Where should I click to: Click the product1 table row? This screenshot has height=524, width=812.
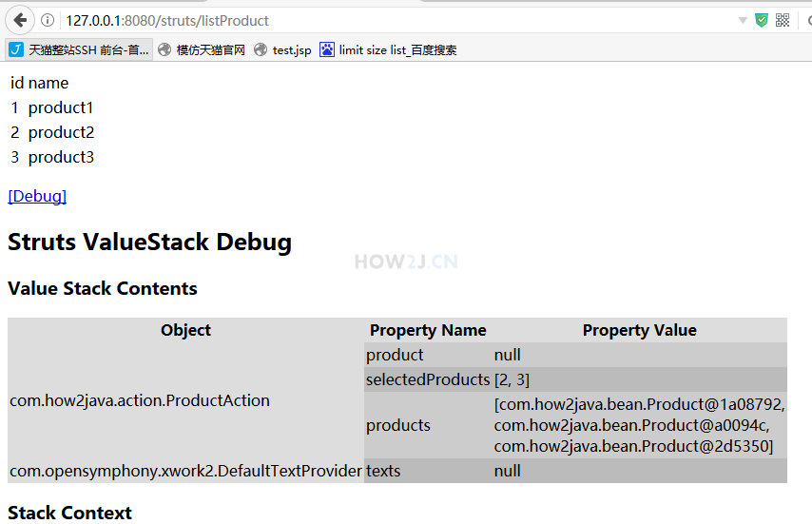pos(51,107)
